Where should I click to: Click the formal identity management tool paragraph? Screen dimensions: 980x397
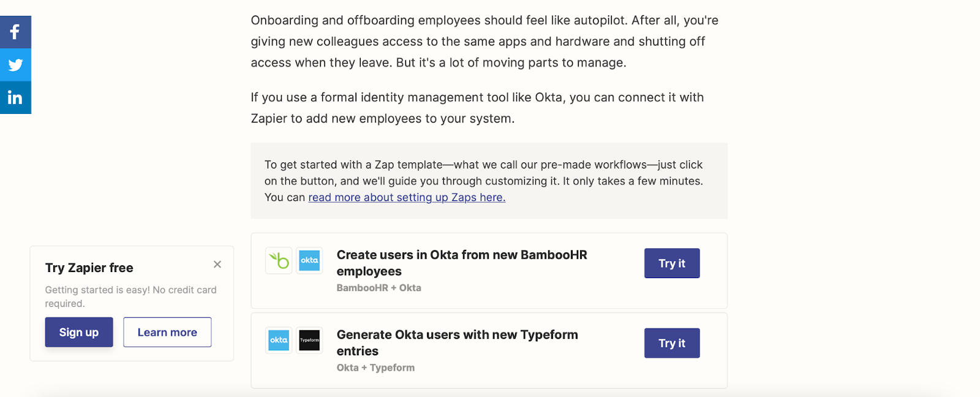[477, 108]
